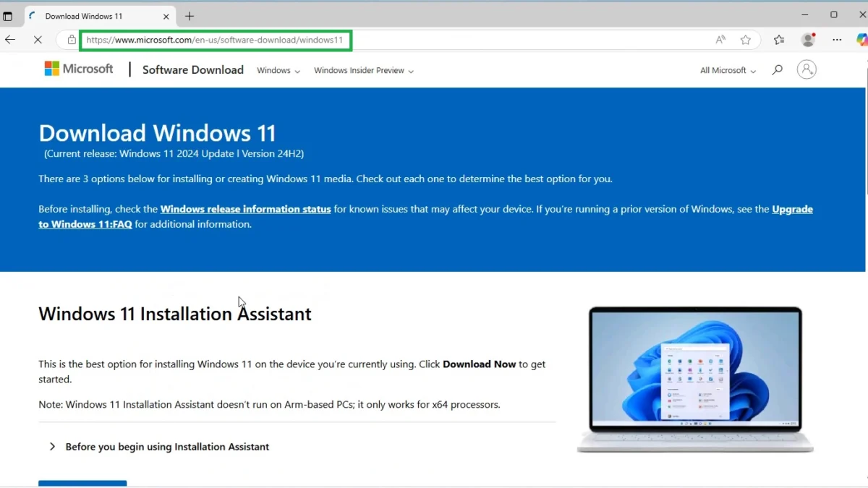Switch to the Download Windows 11 tab

tap(100, 16)
